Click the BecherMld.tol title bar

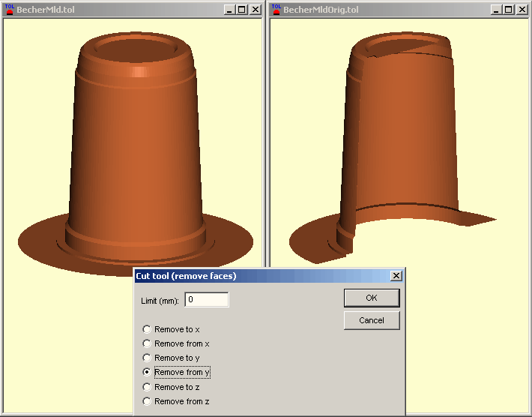tap(133, 10)
